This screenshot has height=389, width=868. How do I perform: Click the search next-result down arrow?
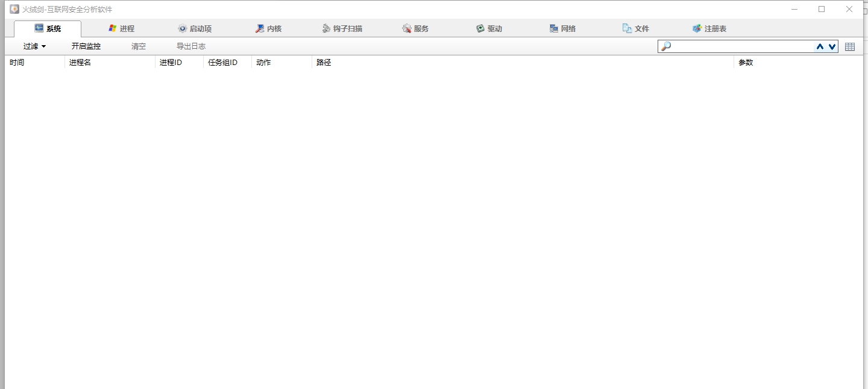click(x=832, y=46)
